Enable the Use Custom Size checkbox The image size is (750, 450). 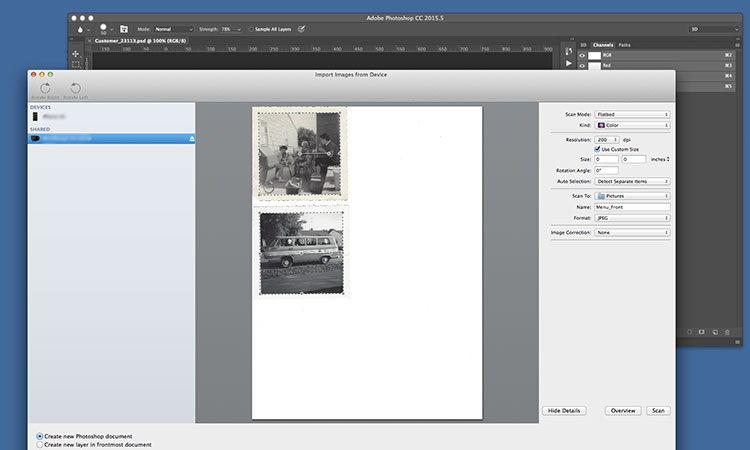point(598,149)
